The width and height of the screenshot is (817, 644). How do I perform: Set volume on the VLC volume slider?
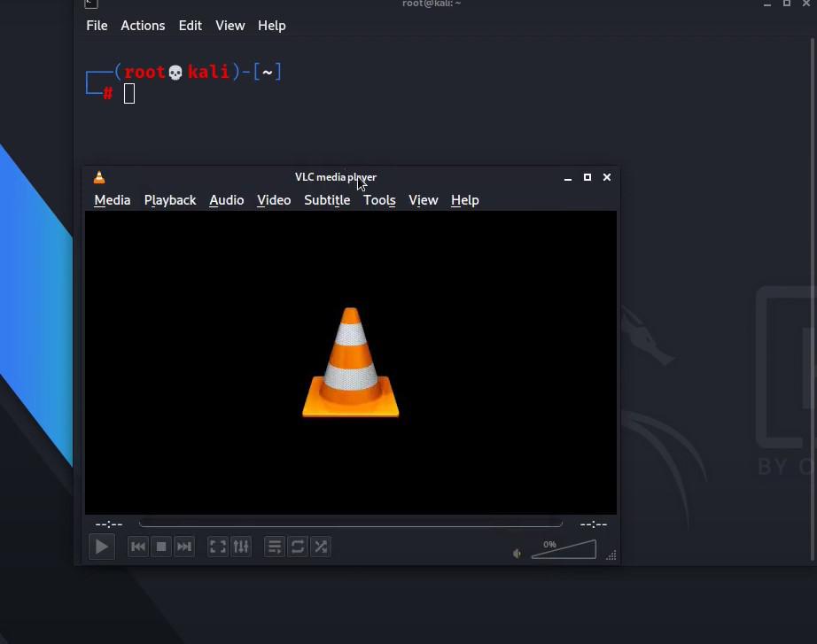coord(564,549)
